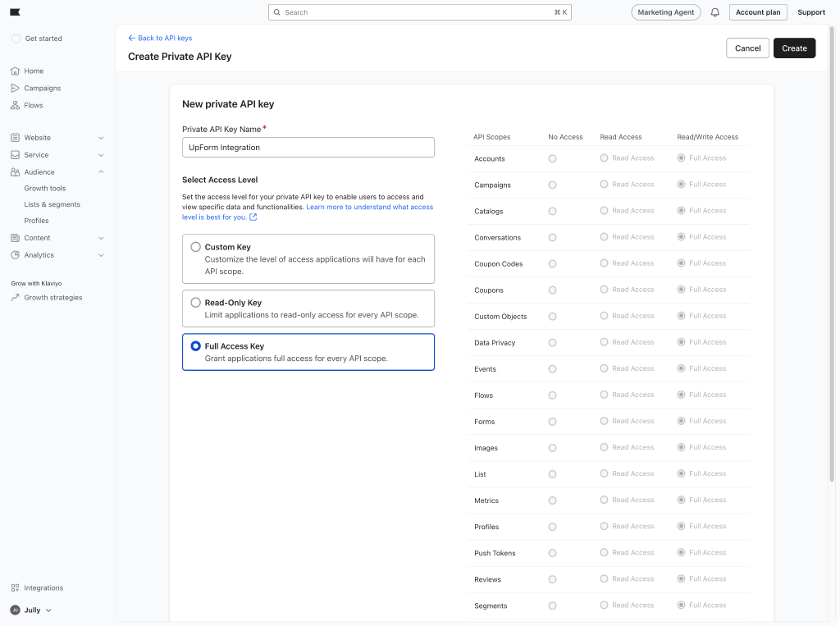Focus the Private API Key Name field
The height and width of the screenshot is (626, 840).
(308, 148)
